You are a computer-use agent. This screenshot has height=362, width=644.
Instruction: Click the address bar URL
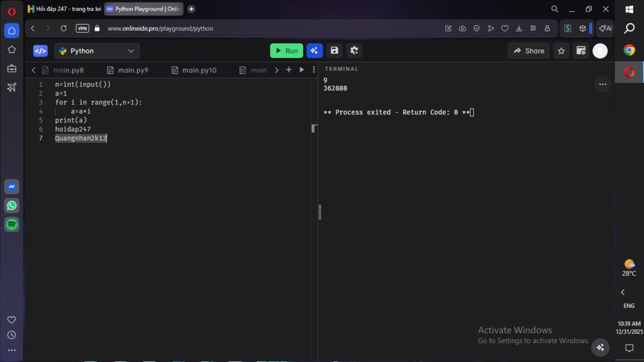pos(160,28)
